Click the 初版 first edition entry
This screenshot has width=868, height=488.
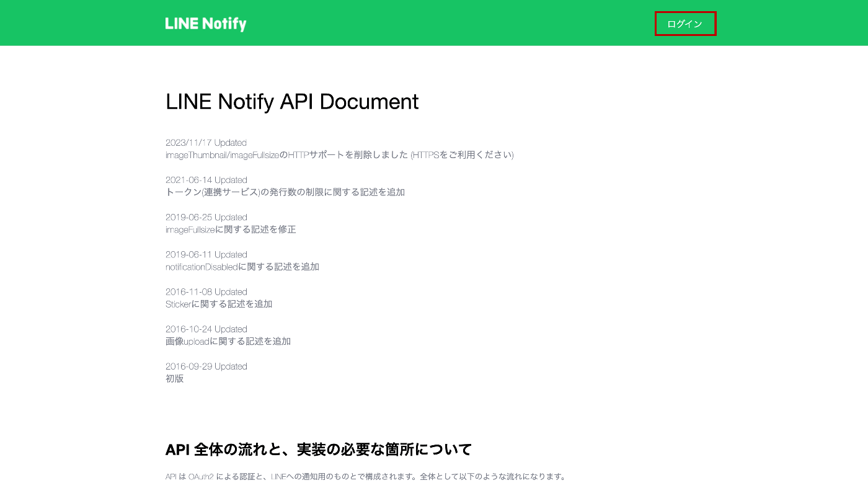[x=175, y=378]
